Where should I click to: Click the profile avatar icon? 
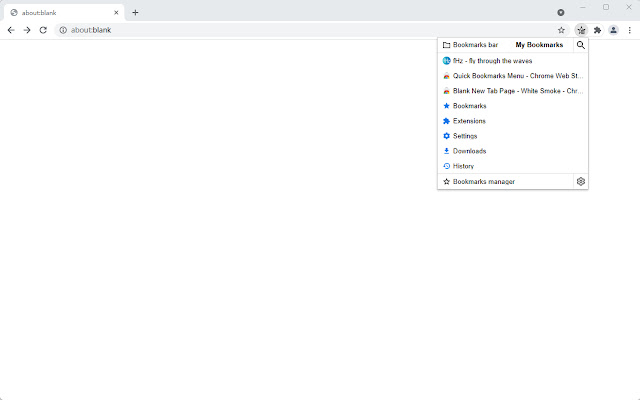(613, 30)
